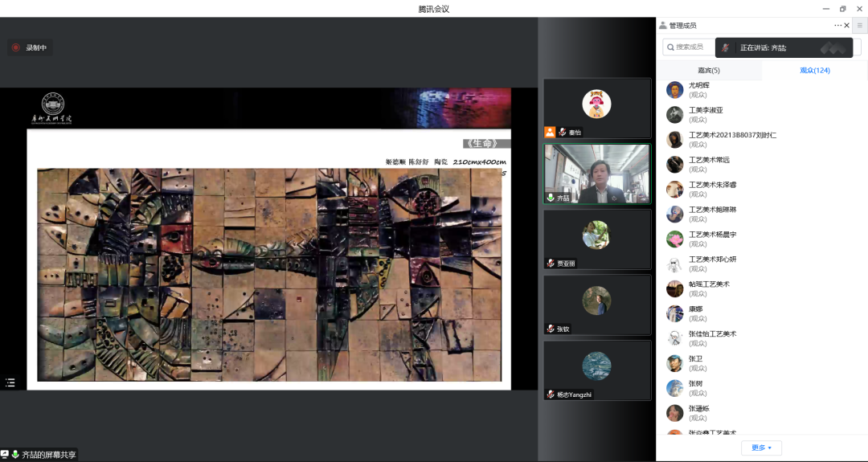Click 秦怡's cartoon avatar tile
Viewport: 868px width, 462px height.
(x=596, y=104)
